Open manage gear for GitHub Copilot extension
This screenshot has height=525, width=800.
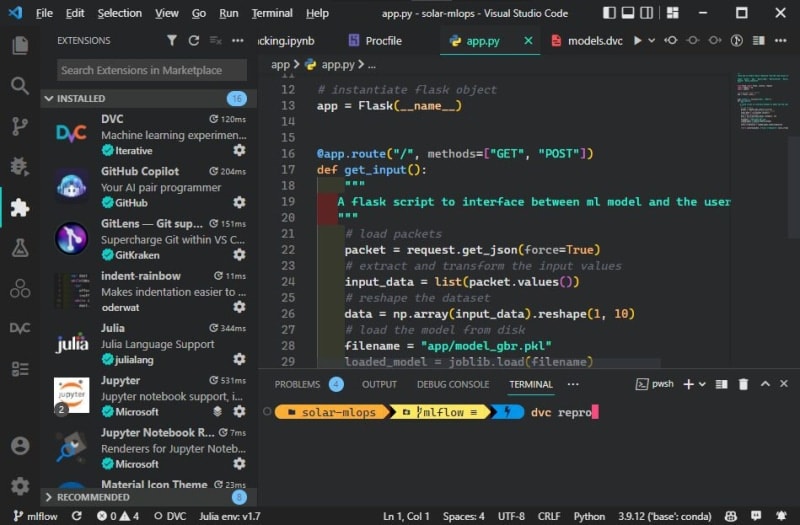(x=239, y=203)
